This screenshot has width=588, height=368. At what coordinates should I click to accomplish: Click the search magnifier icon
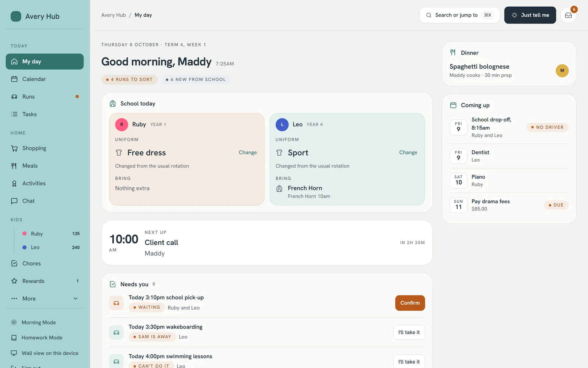(x=429, y=15)
